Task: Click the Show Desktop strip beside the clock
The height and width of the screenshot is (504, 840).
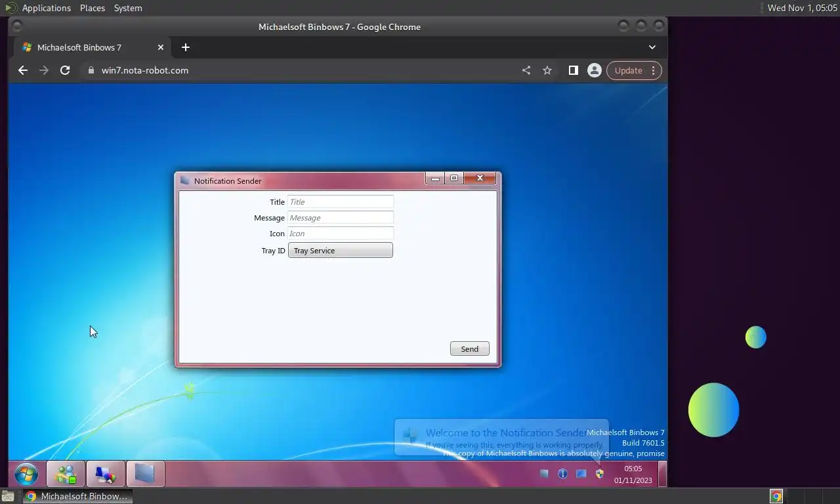Action: [x=662, y=474]
